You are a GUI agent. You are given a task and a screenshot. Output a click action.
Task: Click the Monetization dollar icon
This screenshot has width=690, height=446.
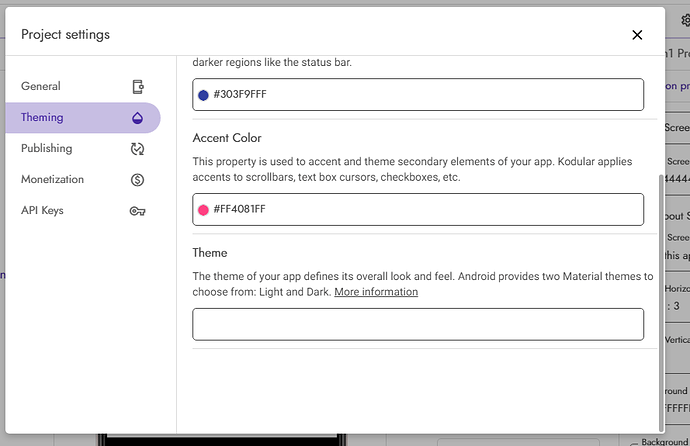pyautogui.click(x=138, y=180)
